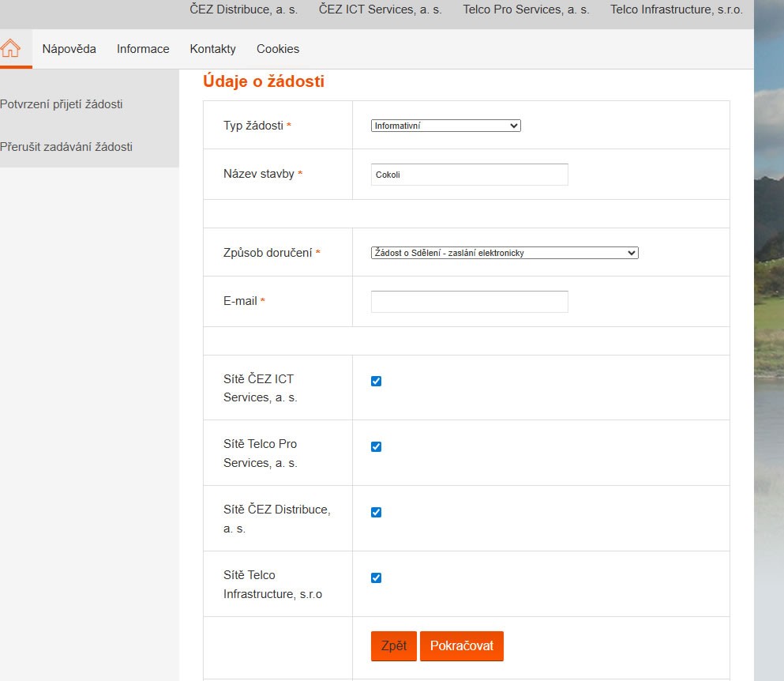Open the Nápověda menu item

[x=69, y=49]
